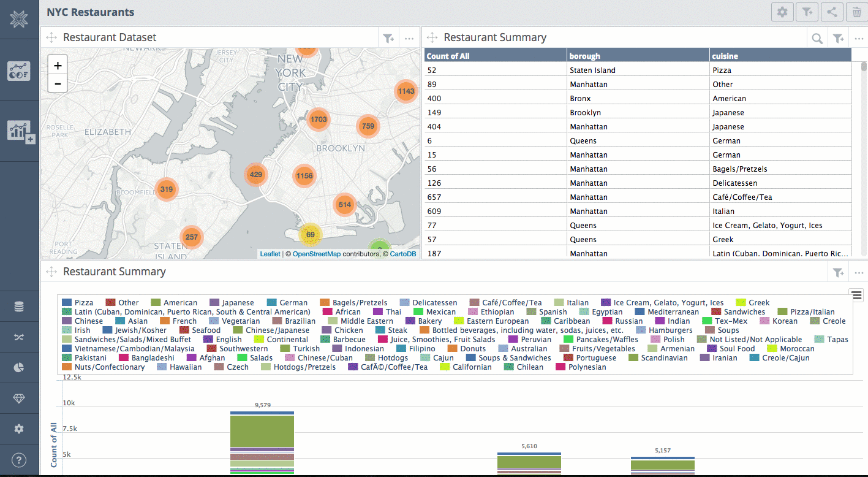Open the Restaurant Dataset panel options menu
Screen dimensions: 868x477
[409, 38]
